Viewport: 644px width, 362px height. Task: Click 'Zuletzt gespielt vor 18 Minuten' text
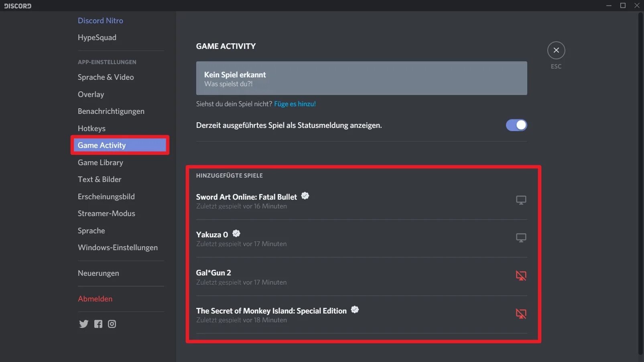tap(242, 320)
